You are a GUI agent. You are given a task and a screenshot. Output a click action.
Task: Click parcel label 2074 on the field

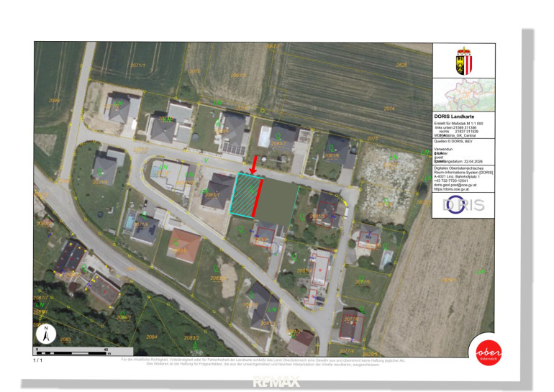[x=389, y=108]
